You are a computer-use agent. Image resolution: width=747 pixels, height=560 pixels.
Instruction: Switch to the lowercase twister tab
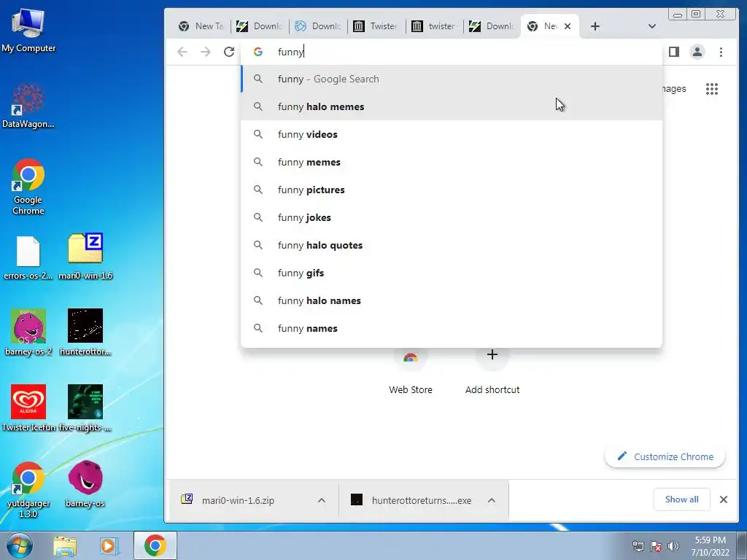(x=434, y=26)
